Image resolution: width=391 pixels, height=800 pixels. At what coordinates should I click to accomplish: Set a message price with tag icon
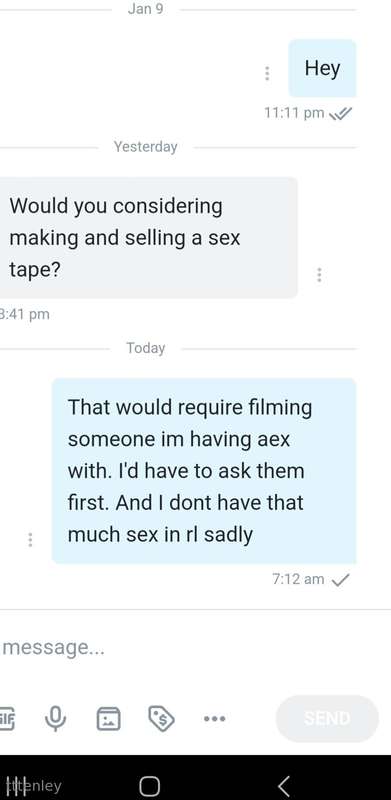point(162,719)
